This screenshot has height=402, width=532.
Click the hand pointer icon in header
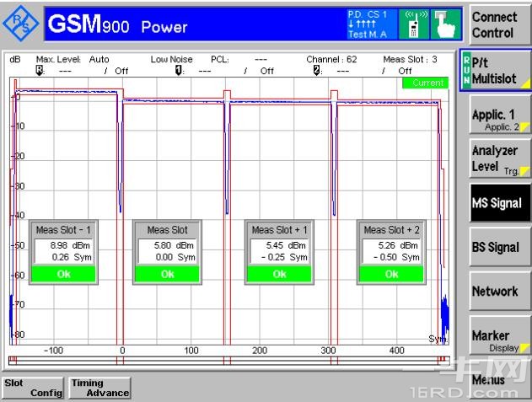tap(444, 24)
